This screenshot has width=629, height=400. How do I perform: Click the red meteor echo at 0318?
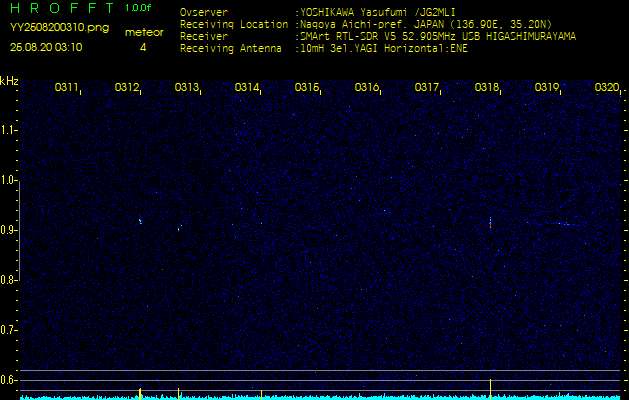490,224
